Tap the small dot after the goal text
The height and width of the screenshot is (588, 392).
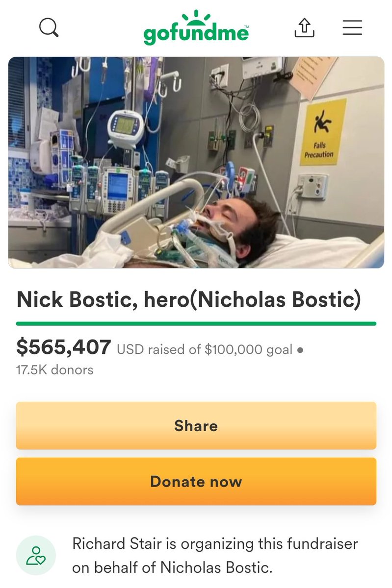tap(300, 350)
